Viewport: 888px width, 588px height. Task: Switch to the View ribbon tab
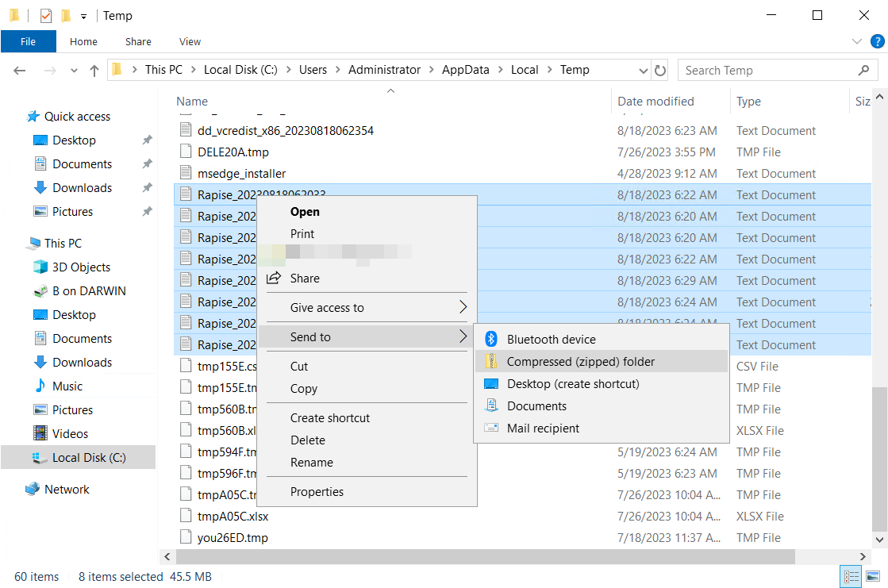[x=190, y=41]
